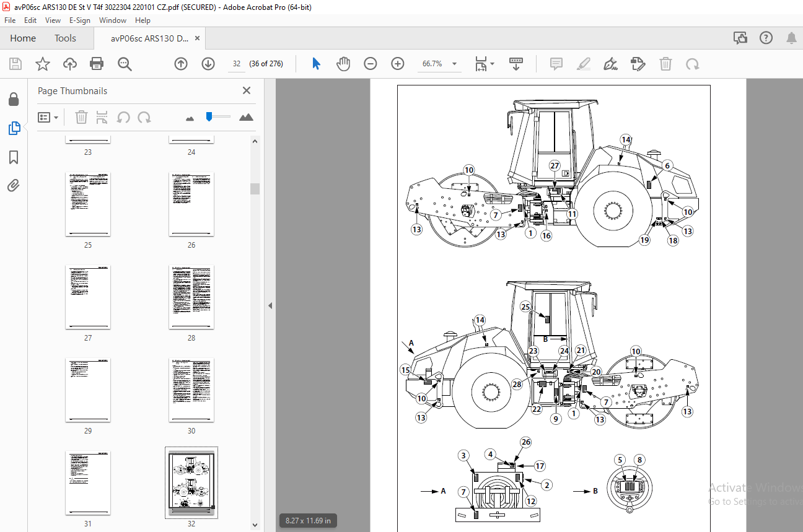Enlarge thumbnails with large mountain icon
This screenshot has height=532, width=803.
pos(246,117)
